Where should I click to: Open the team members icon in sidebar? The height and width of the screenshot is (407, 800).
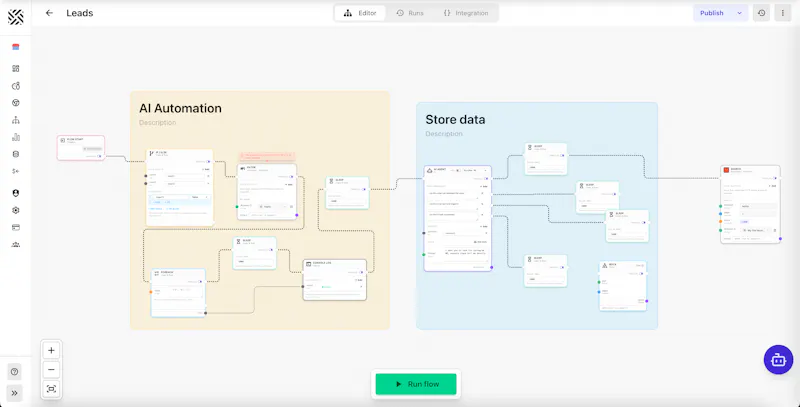tap(15, 244)
